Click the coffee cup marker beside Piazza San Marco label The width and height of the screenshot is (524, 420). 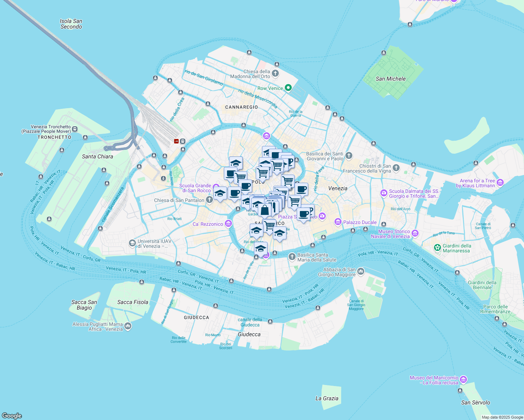tap(304, 215)
